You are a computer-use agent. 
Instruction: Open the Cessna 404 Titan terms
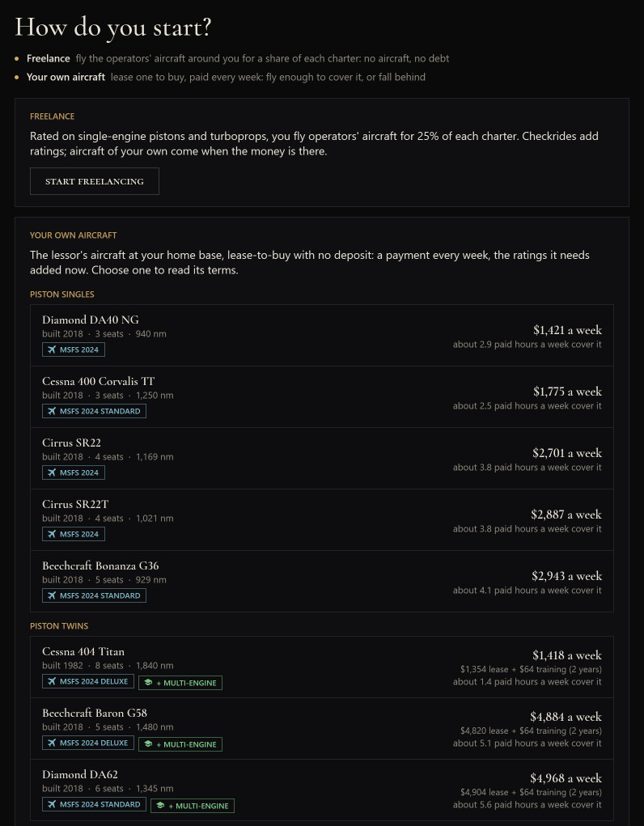click(x=322, y=667)
